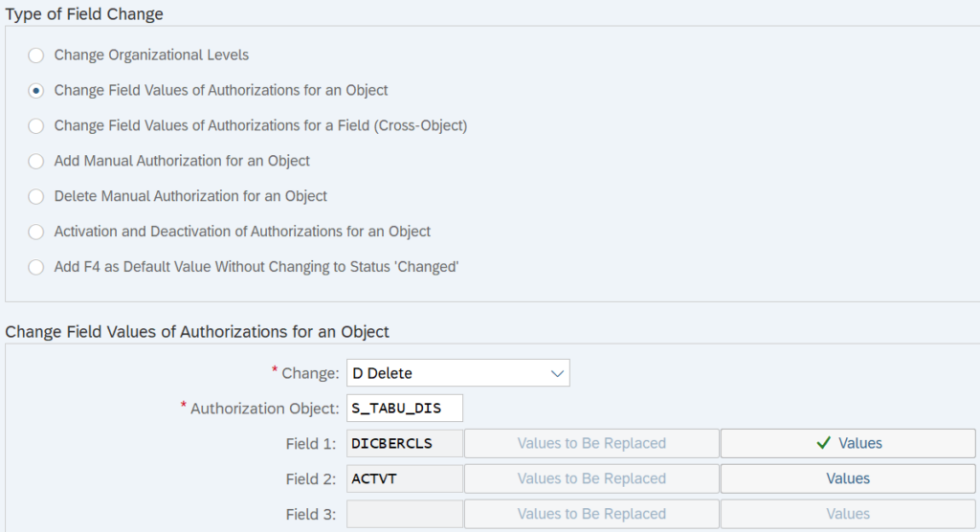Open the checked Values button for DICBERCLS
This screenshot has height=532, width=980.
(x=848, y=443)
